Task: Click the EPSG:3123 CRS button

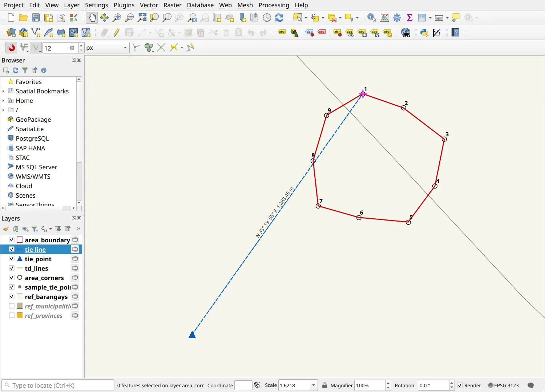Action: tap(503, 385)
